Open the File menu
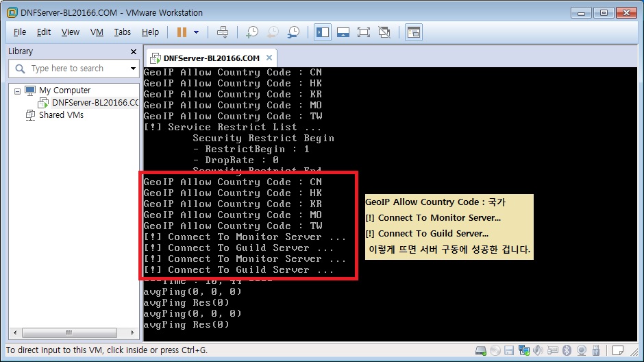This screenshot has height=362, width=644. coord(20,32)
